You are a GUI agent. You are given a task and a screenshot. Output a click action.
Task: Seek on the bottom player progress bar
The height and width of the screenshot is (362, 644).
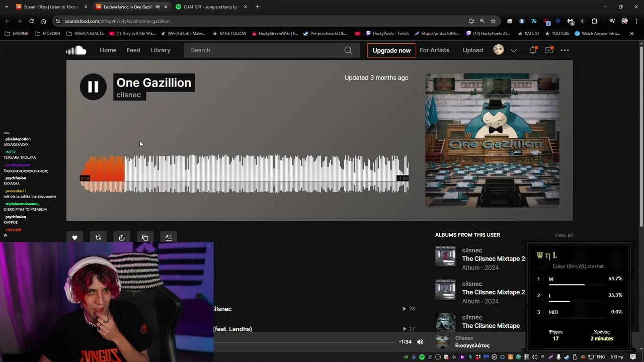305,342
